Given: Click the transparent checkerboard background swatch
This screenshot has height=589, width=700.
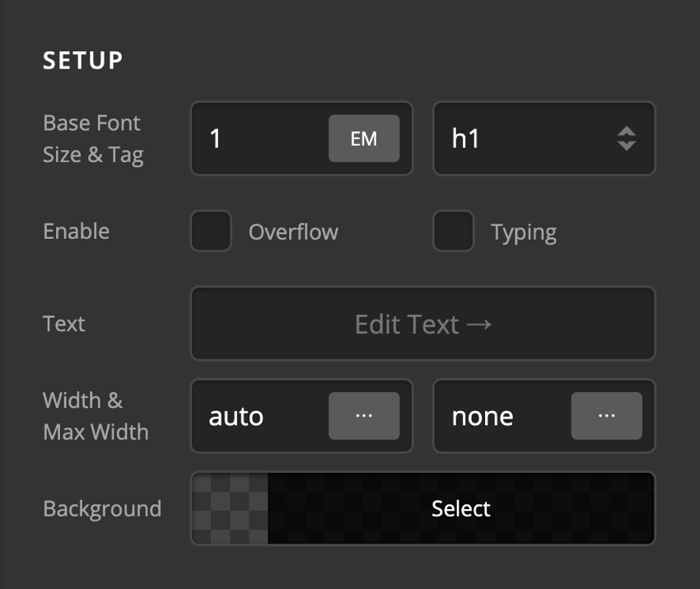Looking at the screenshot, I should 227,508.
